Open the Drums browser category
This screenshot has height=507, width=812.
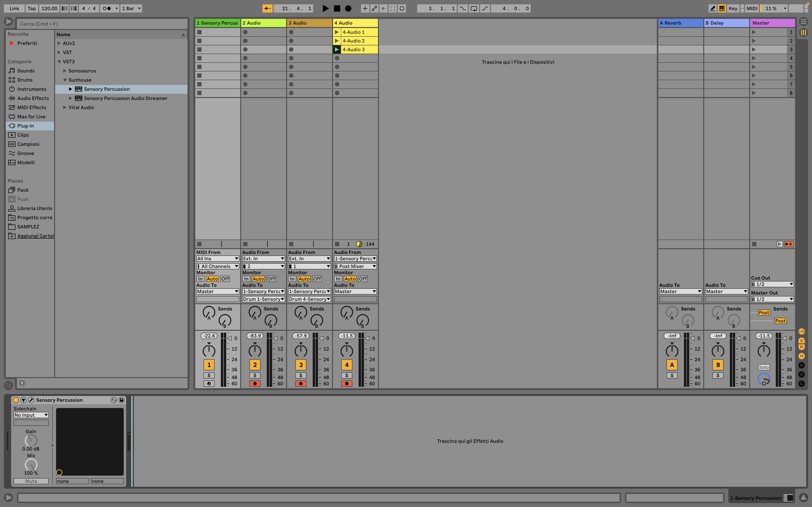pyautogui.click(x=25, y=80)
